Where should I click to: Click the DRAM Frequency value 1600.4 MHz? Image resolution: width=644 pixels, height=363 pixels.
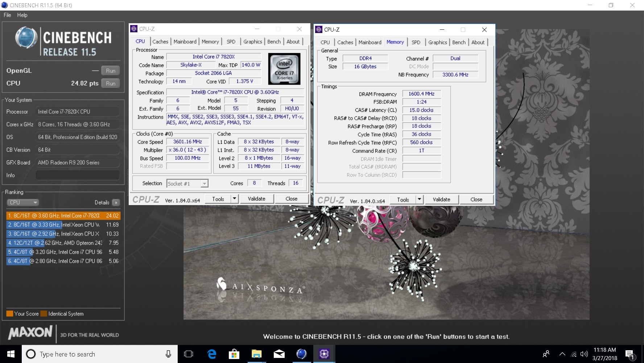pyautogui.click(x=421, y=94)
